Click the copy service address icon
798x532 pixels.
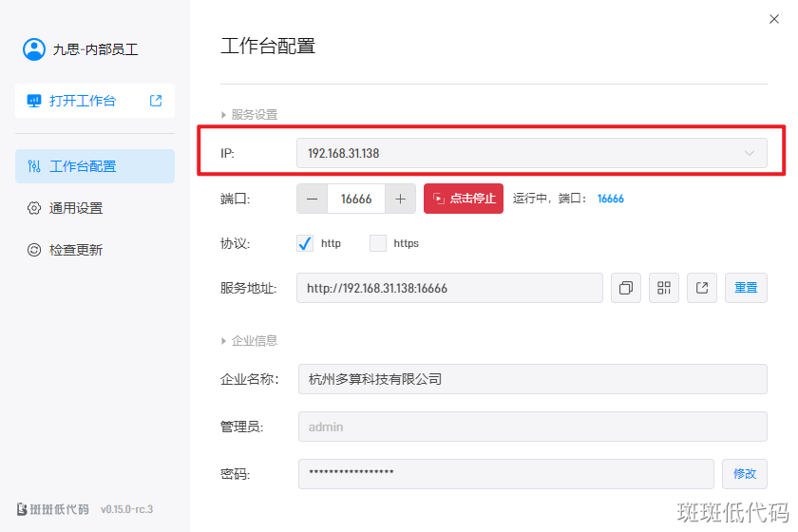point(626,288)
